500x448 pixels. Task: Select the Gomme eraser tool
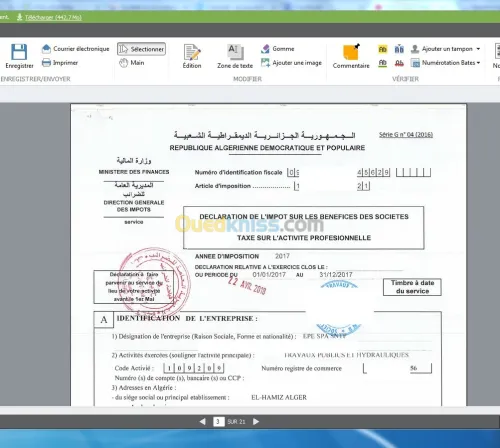click(x=278, y=49)
